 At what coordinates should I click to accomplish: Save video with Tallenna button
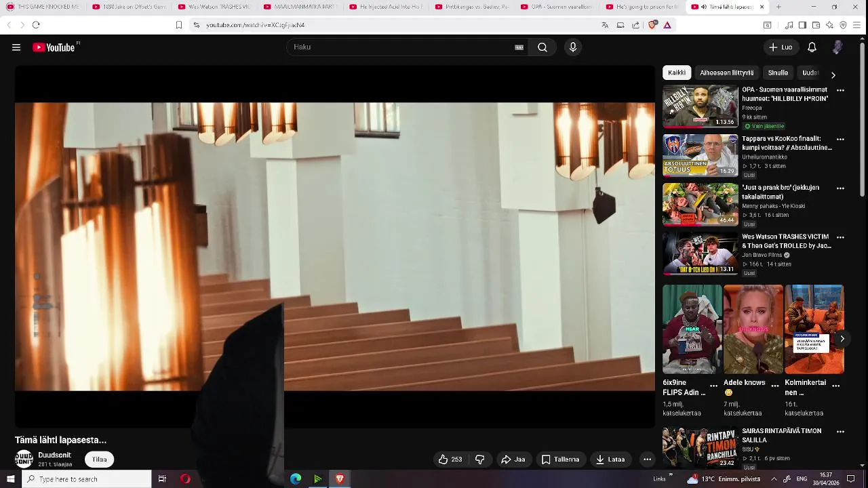click(x=560, y=460)
